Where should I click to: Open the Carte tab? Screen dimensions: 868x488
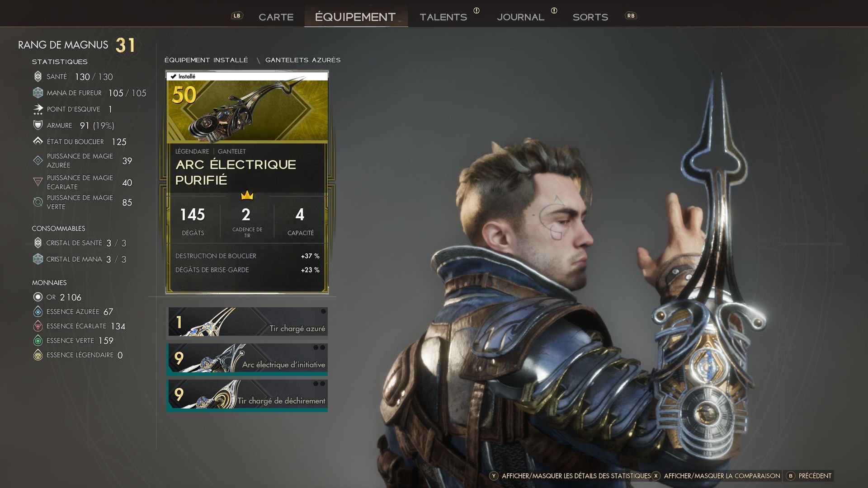click(276, 17)
